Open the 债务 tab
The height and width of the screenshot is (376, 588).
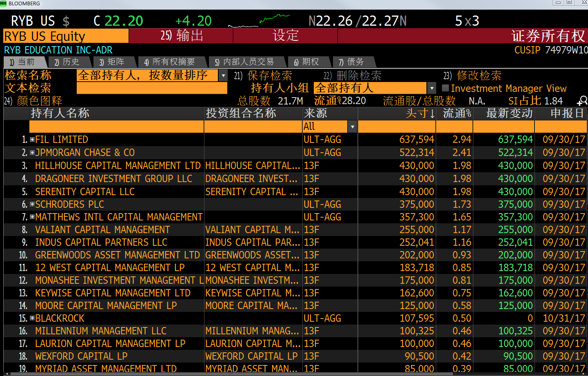click(354, 62)
